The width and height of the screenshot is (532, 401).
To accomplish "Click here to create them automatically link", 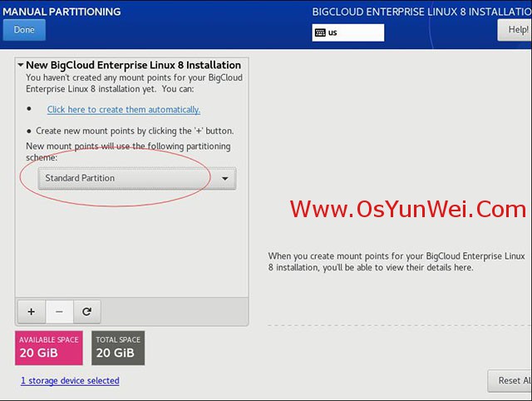I will (x=124, y=110).
